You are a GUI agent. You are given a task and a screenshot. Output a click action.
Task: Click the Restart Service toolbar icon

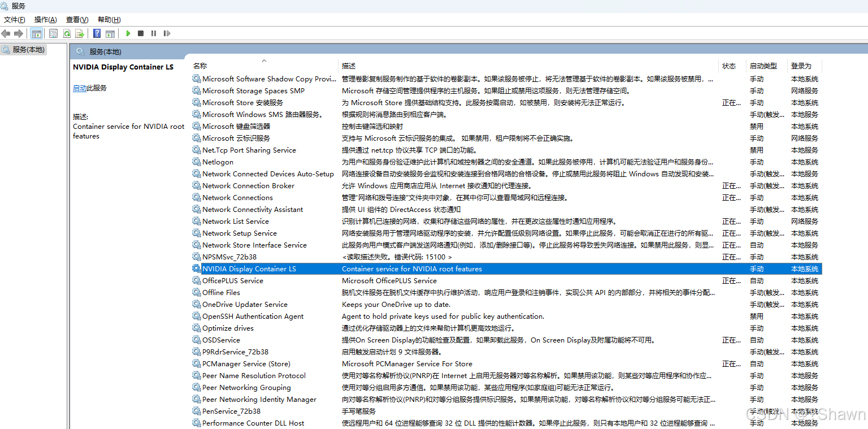click(x=167, y=33)
